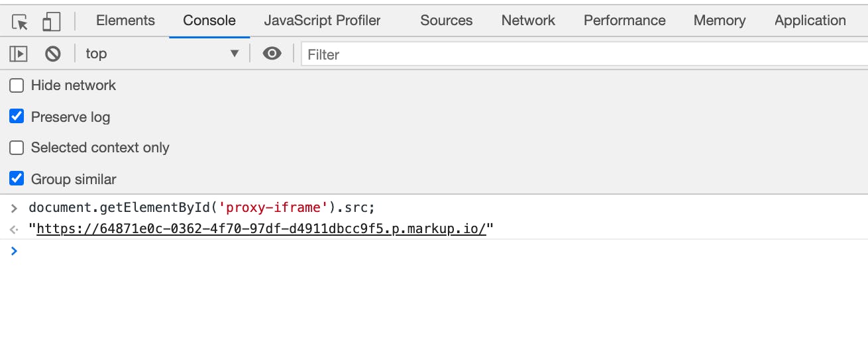Image resolution: width=868 pixels, height=355 pixels.
Task: Select the Memory tab
Action: click(720, 21)
